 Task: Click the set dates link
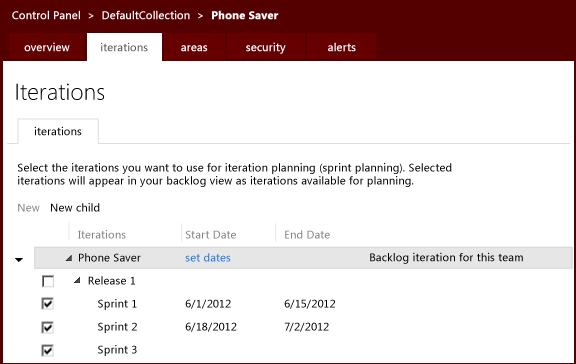[x=208, y=258]
